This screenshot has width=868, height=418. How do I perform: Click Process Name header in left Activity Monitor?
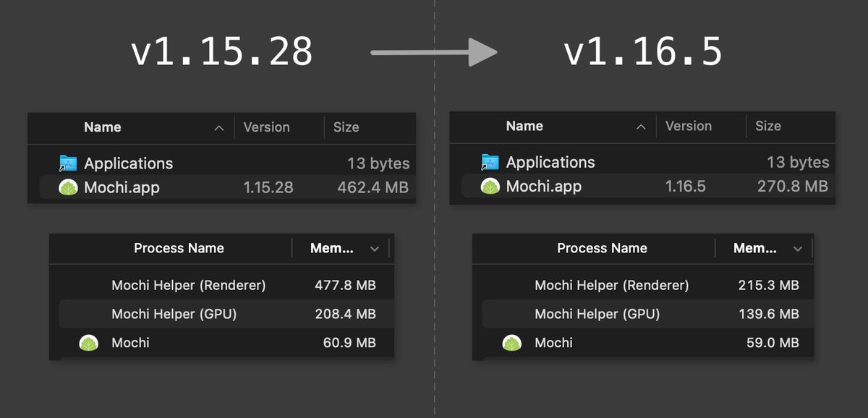pos(179,248)
